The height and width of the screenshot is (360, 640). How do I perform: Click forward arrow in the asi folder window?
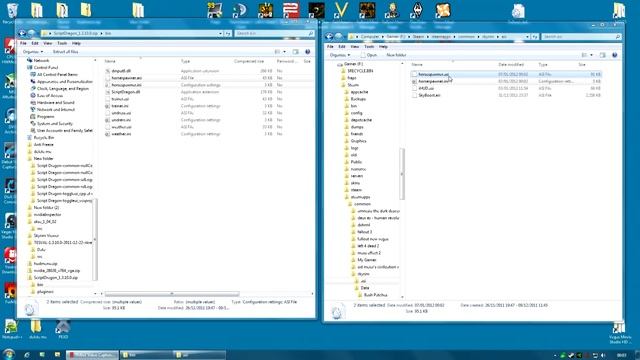(x=339, y=37)
